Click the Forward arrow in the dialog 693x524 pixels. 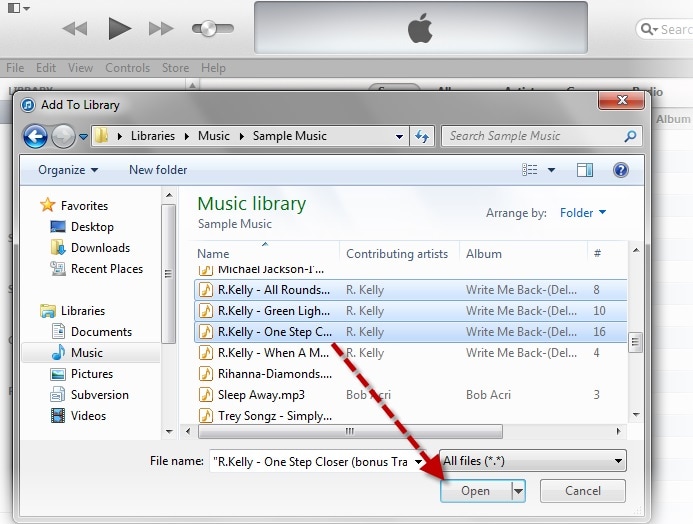point(63,136)
